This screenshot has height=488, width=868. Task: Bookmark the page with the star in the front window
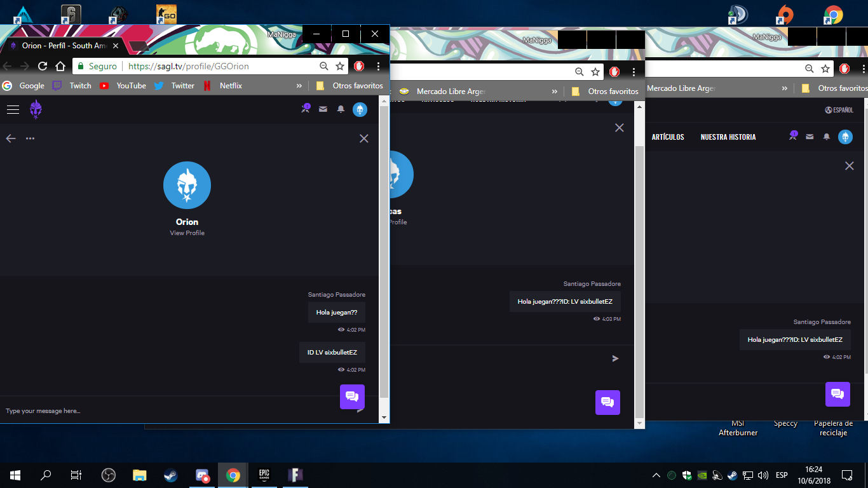point(340,66)
